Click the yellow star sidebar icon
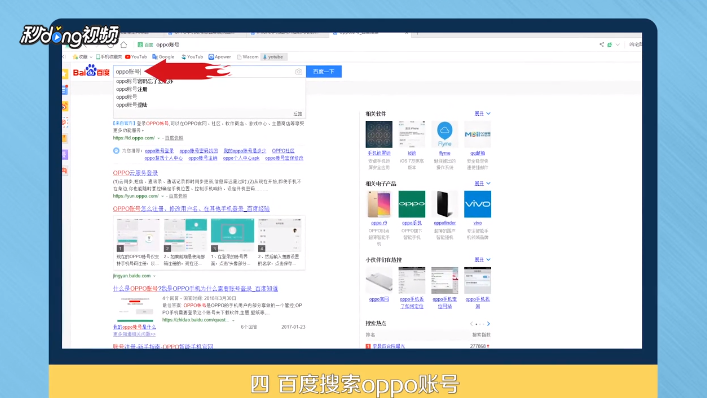 pyautogui.click(x=65, y=74)
